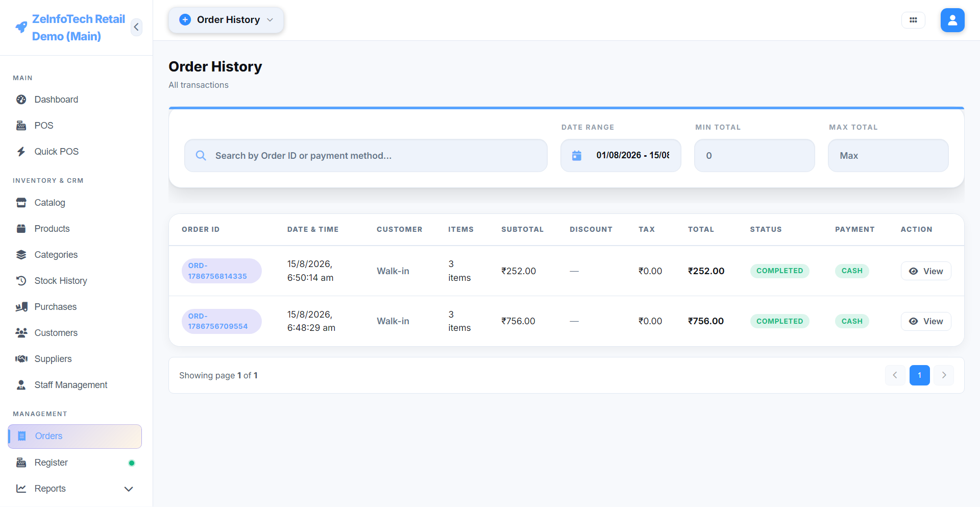Click the rocket logo icon
Screen dimensions: 980x507
click(x=21, y=27)
